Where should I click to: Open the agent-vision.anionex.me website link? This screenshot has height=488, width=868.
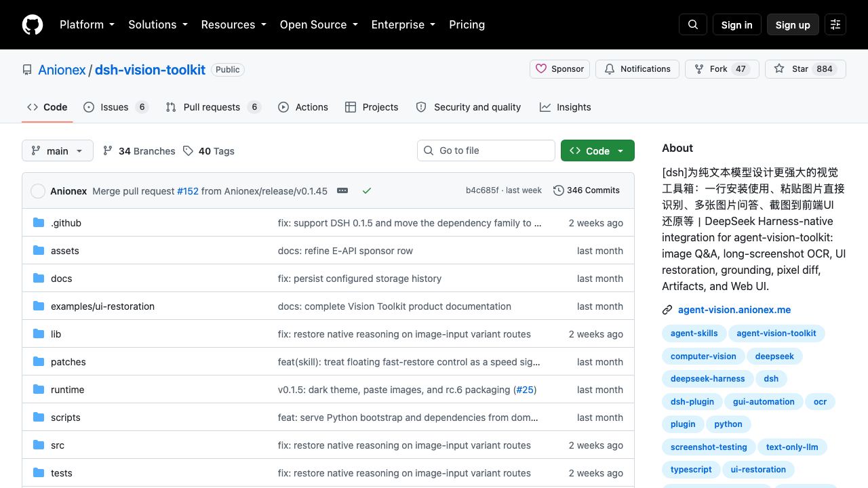click(x=734, y=310)
